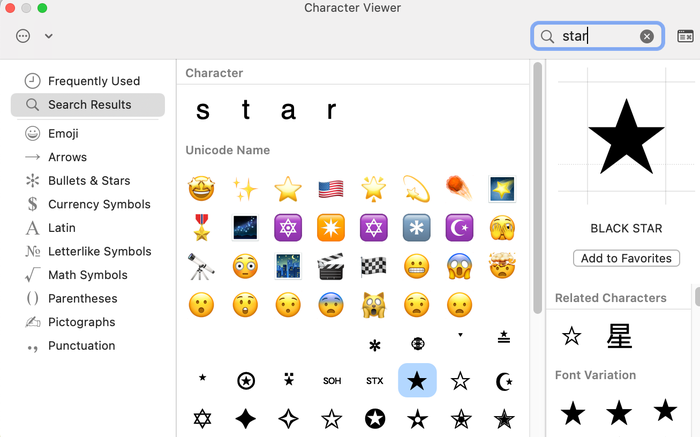Choose the night with stars emoji
The image size is (700, 437).
click(288, 266)
